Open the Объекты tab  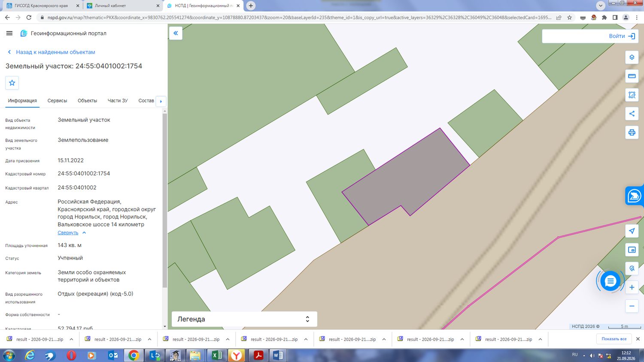[x=87, y=101]
